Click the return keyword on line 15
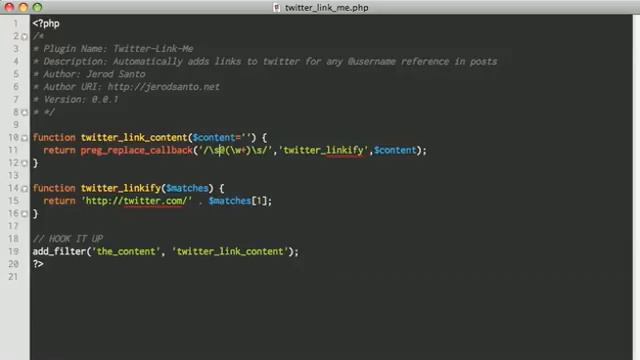Screen dimensions: 640x360 59,201
